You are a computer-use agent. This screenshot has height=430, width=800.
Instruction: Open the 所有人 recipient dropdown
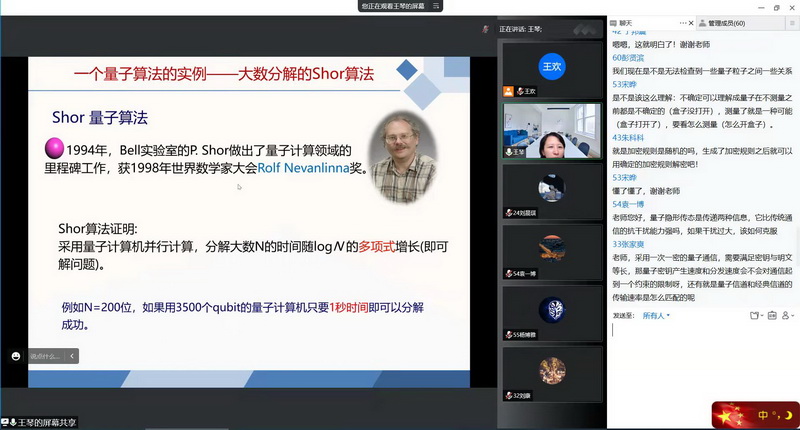coord(658,315)
